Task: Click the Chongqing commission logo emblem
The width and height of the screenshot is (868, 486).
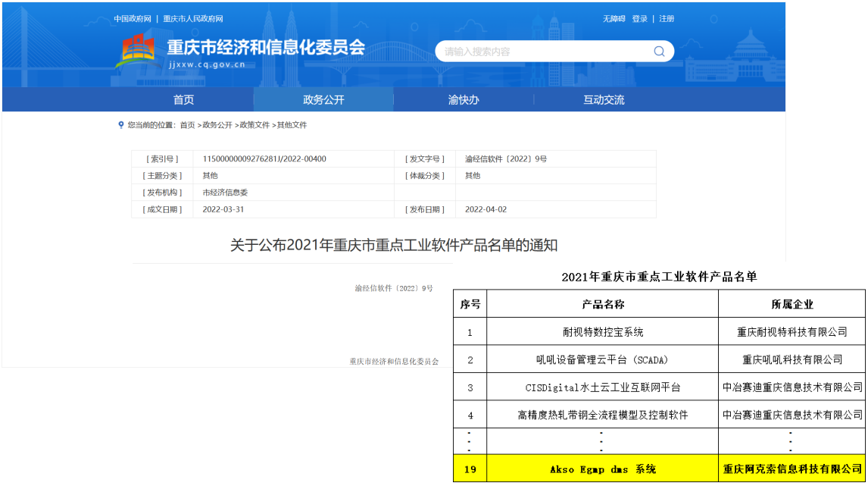Action: point(138,52)
